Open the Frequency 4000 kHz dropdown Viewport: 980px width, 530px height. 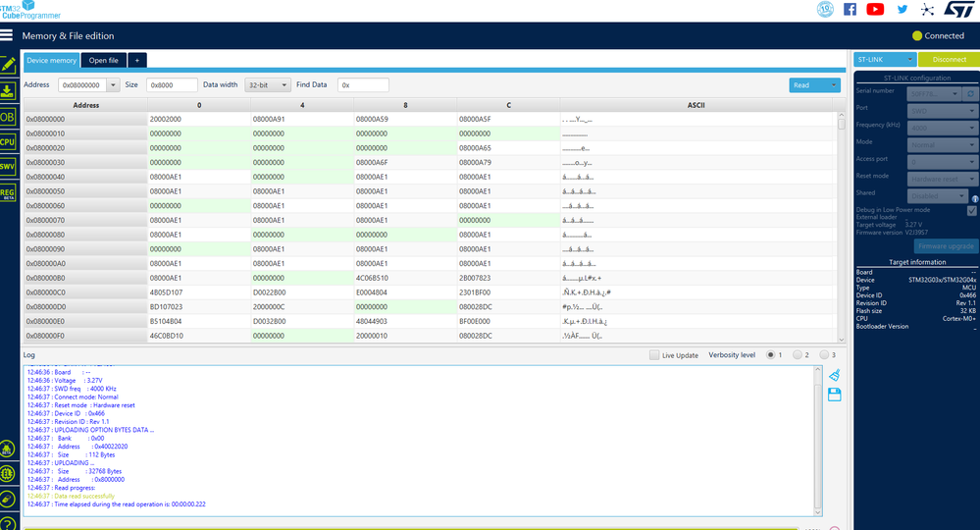942,128
